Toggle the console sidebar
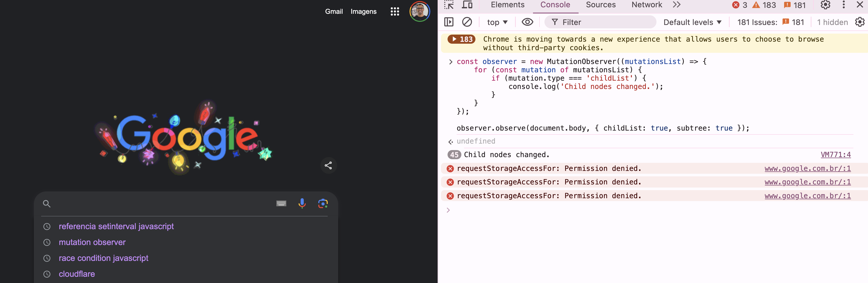Viewport: 868px width, 283px height. [449, 22]
